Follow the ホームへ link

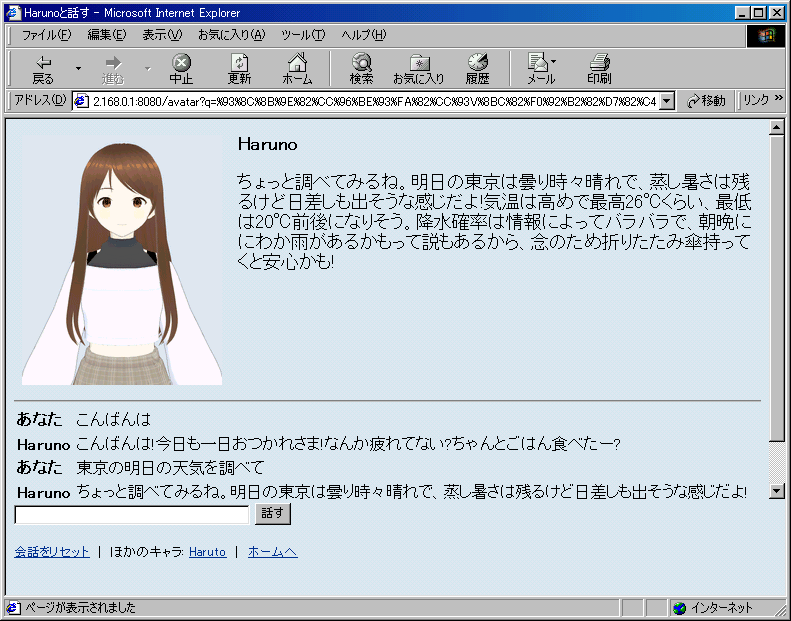(273, 552)
